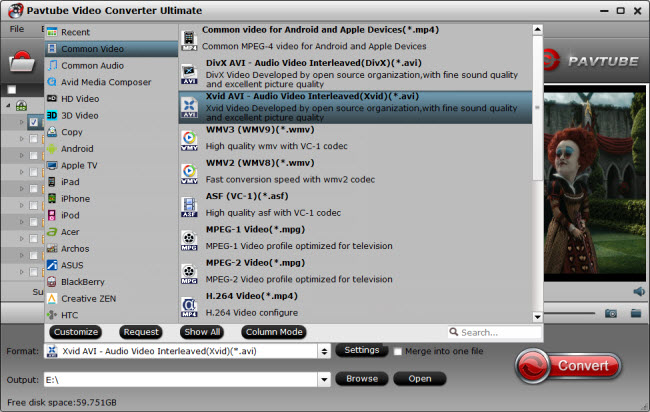Click the iPod device icon
This screenshot has height=412, width=650.
pos(52,215)
